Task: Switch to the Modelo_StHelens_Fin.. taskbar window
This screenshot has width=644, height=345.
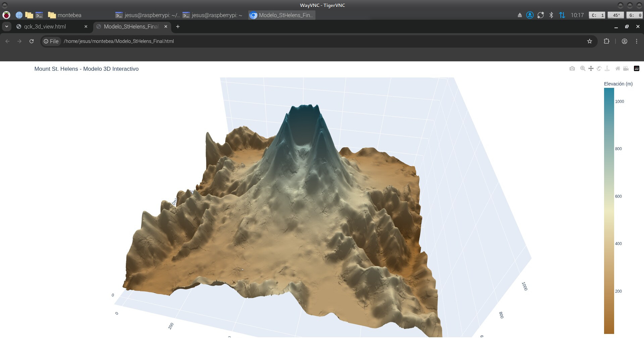Action: (282, 15)
